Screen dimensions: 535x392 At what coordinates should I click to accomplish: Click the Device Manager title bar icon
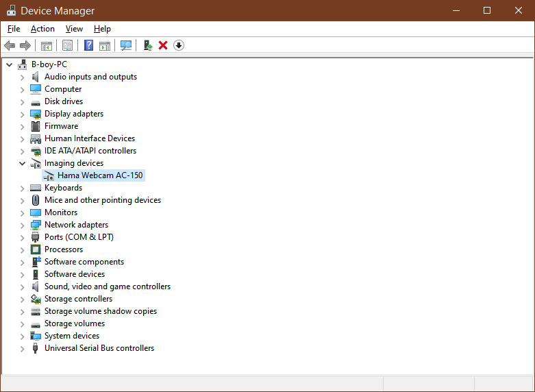(x=11, y=10)
